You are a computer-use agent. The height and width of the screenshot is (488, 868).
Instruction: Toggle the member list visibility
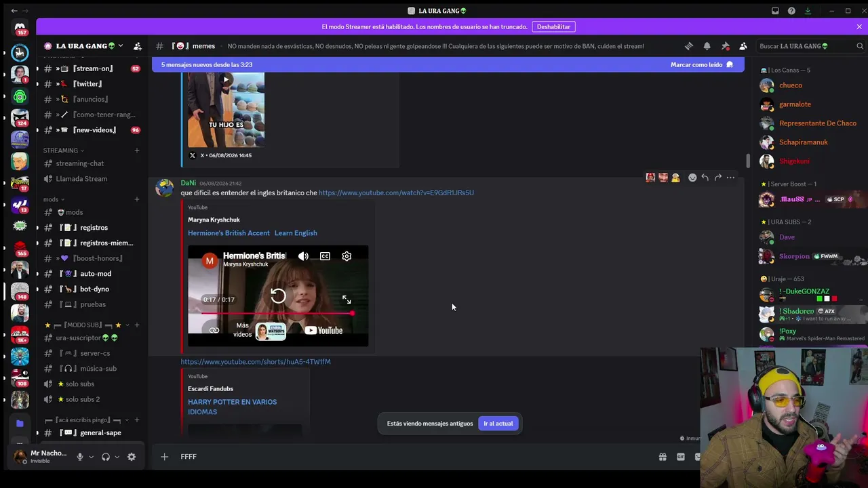[743, 46]
